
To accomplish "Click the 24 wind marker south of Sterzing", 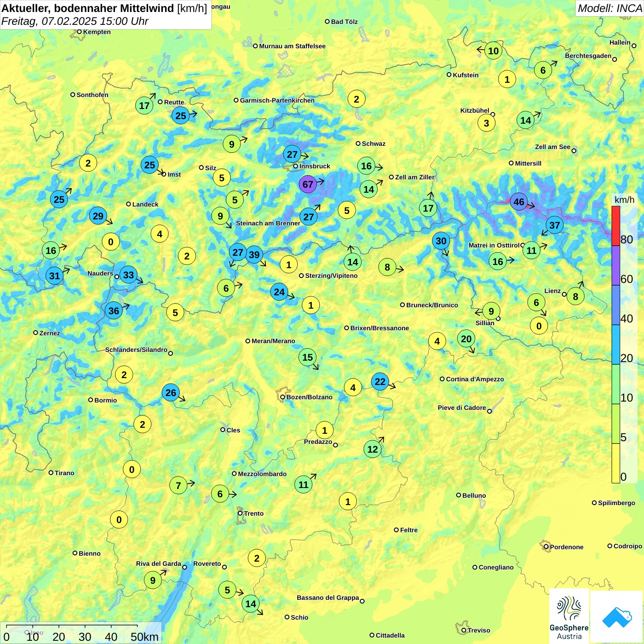I will click(x=279, y=292).
